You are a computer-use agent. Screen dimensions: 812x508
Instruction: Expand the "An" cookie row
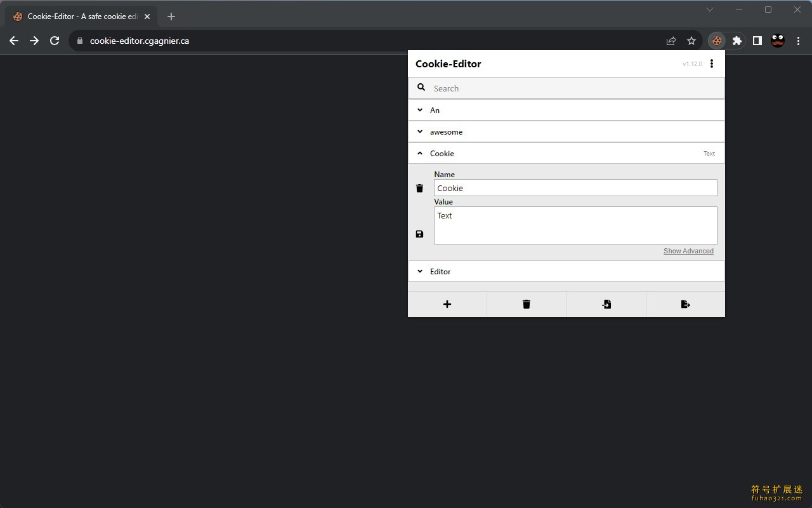pyautogui.click(x=566, y=110)
